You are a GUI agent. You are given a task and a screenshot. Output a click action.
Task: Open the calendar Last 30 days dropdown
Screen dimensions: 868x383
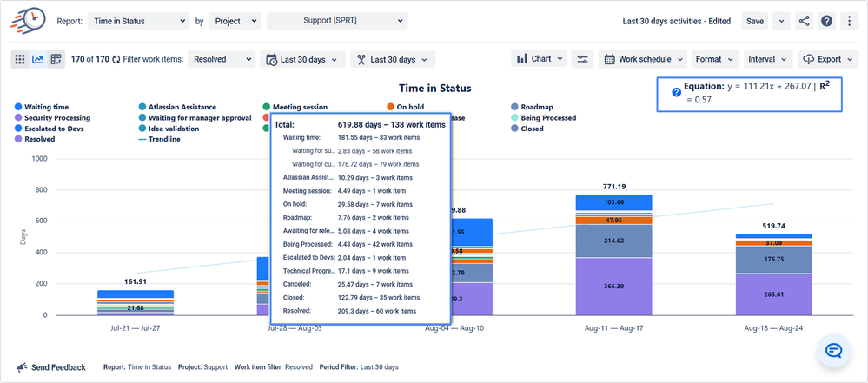click(x=303, y=59)
